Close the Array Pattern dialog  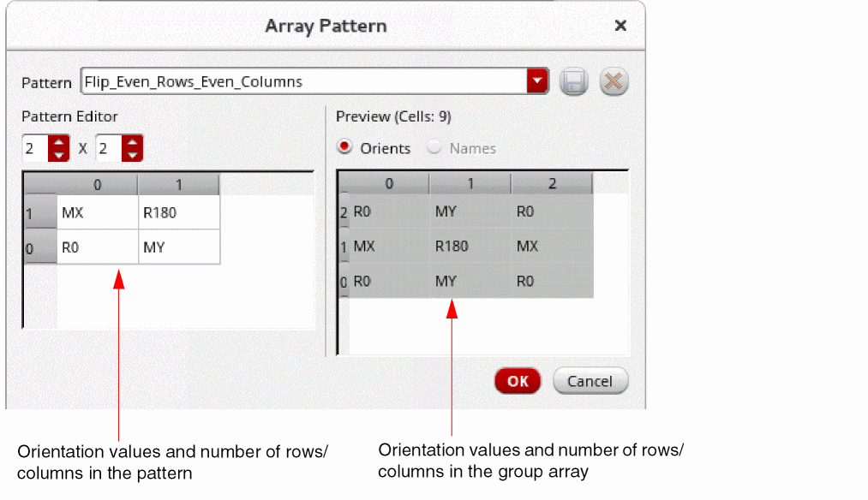[x=620, y=26]
